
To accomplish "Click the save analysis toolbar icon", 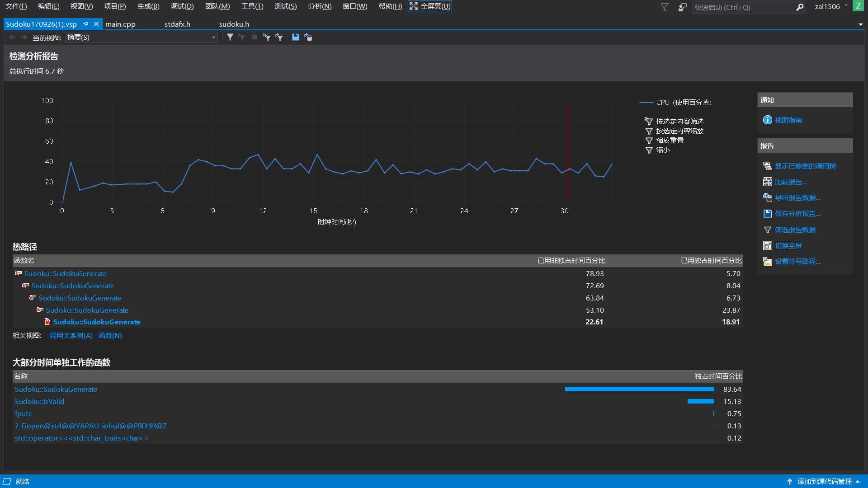I will tap(295, 38).
